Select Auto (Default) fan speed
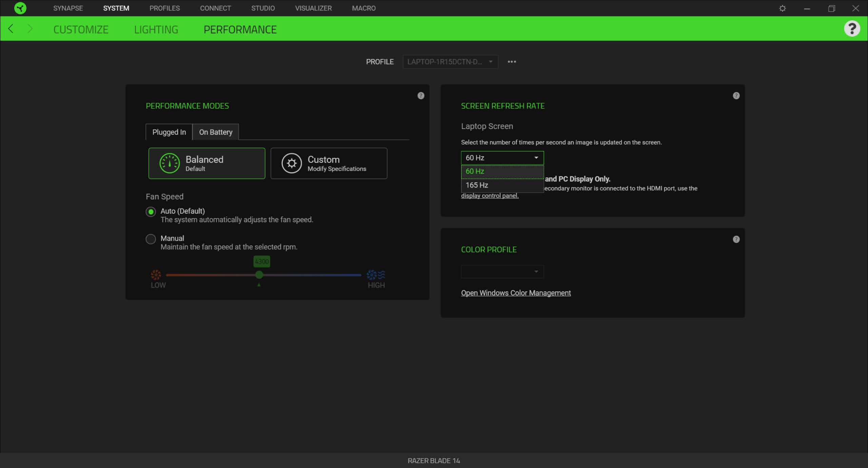Viewport: 868px width, 468px height. (151, 212)
